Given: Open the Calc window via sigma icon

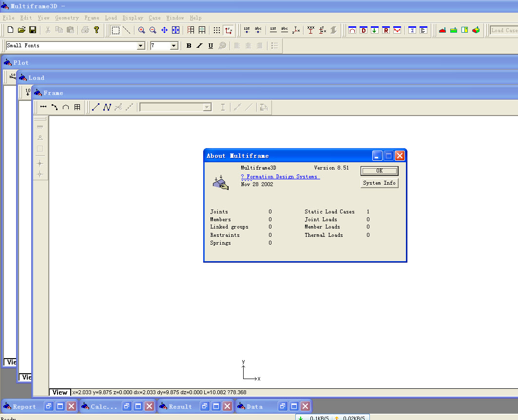Looking at the screenshot, I should pos(412,30).
